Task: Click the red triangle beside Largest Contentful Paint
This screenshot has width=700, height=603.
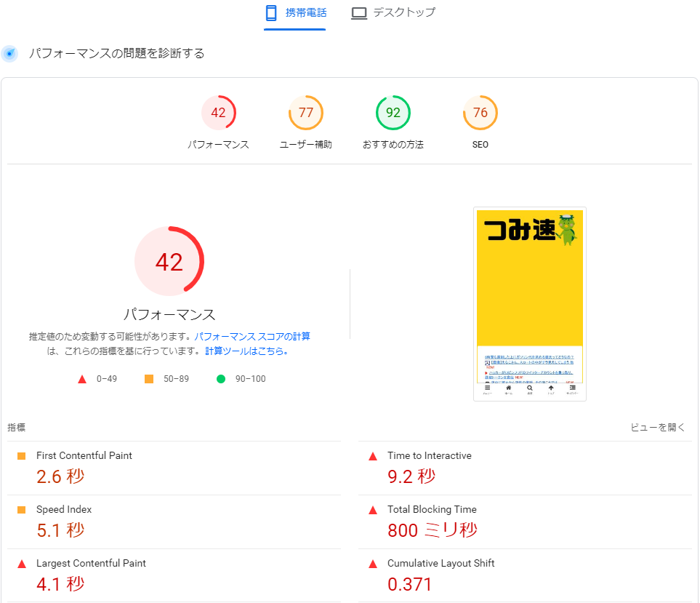Action: [x=21, y=564]
